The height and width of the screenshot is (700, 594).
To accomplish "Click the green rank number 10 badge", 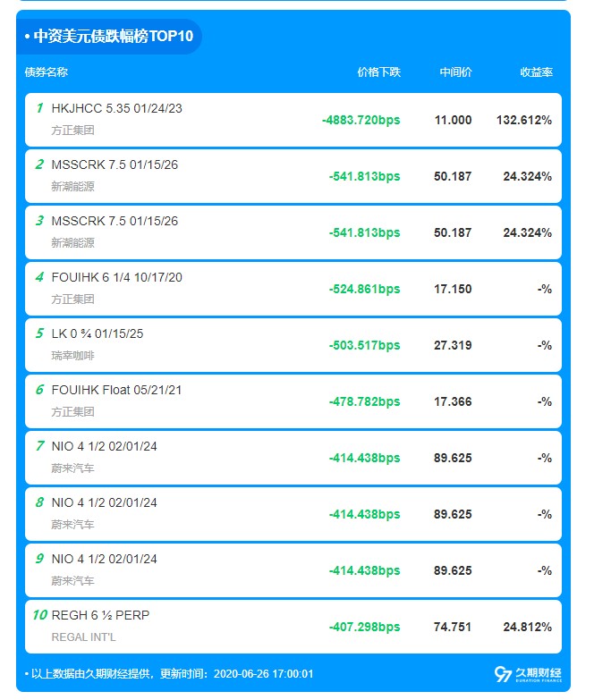I will pos(39,615).
